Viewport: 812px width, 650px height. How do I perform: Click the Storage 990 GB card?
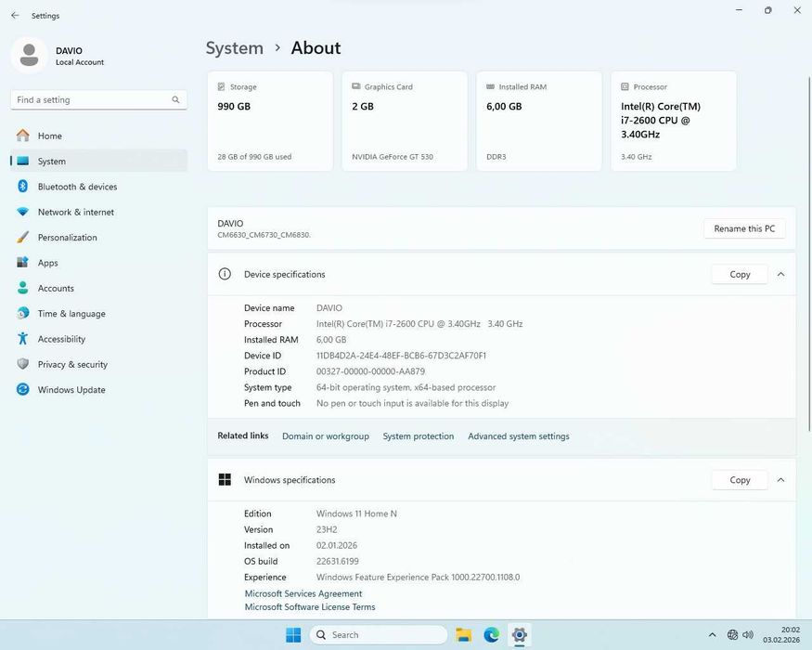click(x=270, y=121)
